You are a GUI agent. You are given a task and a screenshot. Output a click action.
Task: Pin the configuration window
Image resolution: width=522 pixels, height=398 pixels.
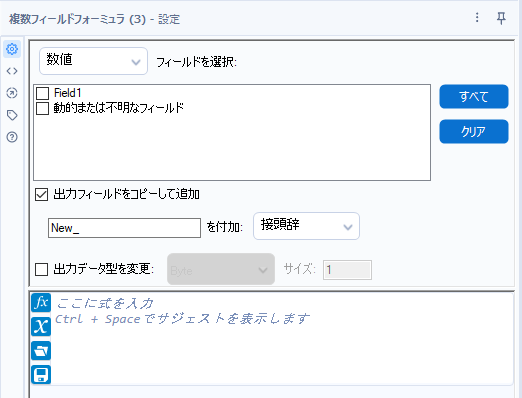[501, 18]
